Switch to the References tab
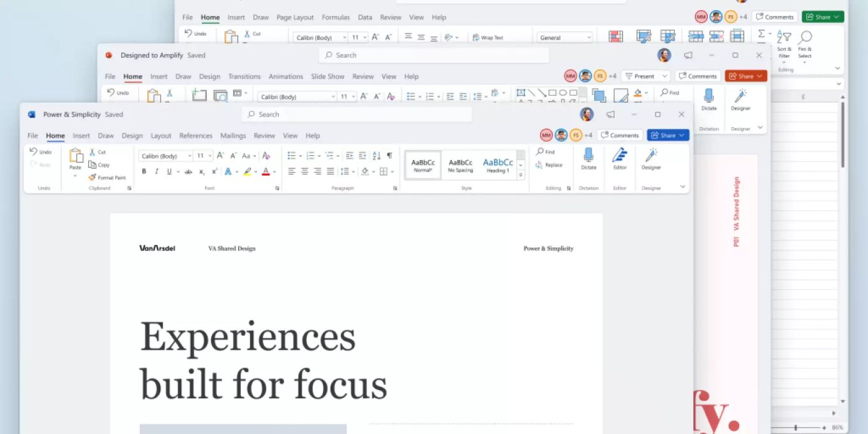868x434 pixels. pyautogui.click(x=195, y=135)
